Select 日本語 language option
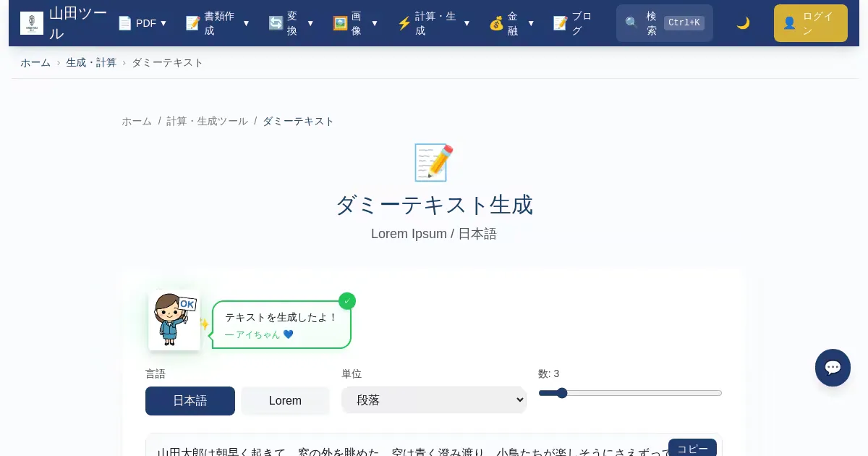Viewport: 868px width, 456px height. [190, 401]
